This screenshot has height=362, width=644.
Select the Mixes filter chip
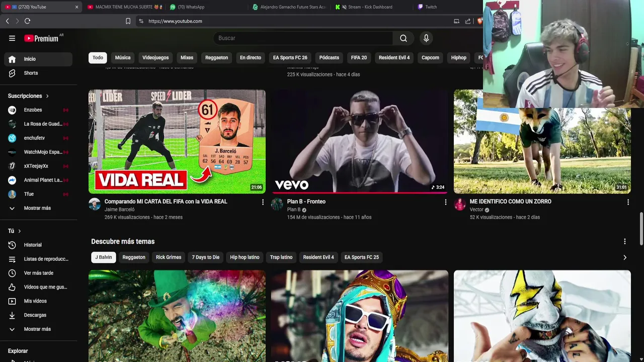pyautogui.click(x=187, y=58)
